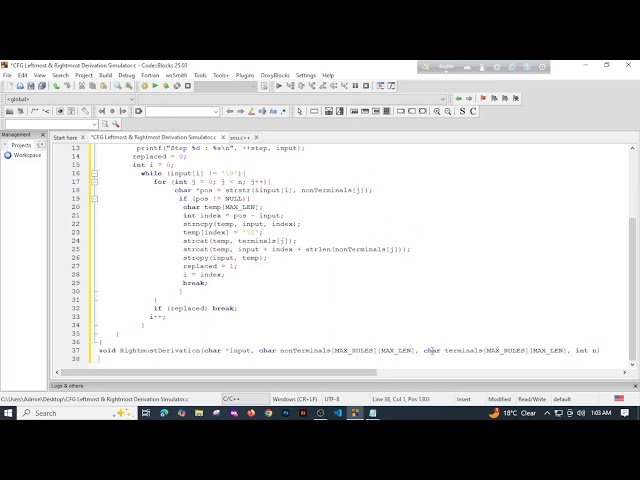Close the Management panel

(x=43, y=135)
